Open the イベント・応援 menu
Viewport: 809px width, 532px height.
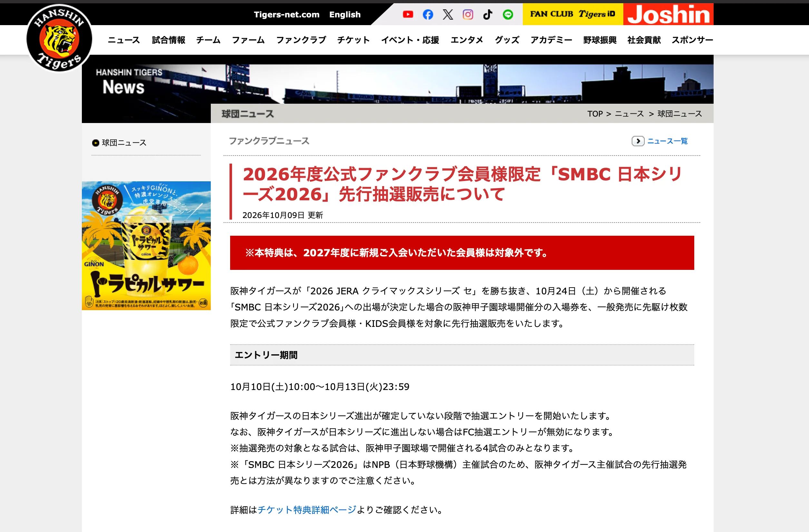tap(410, 40)
